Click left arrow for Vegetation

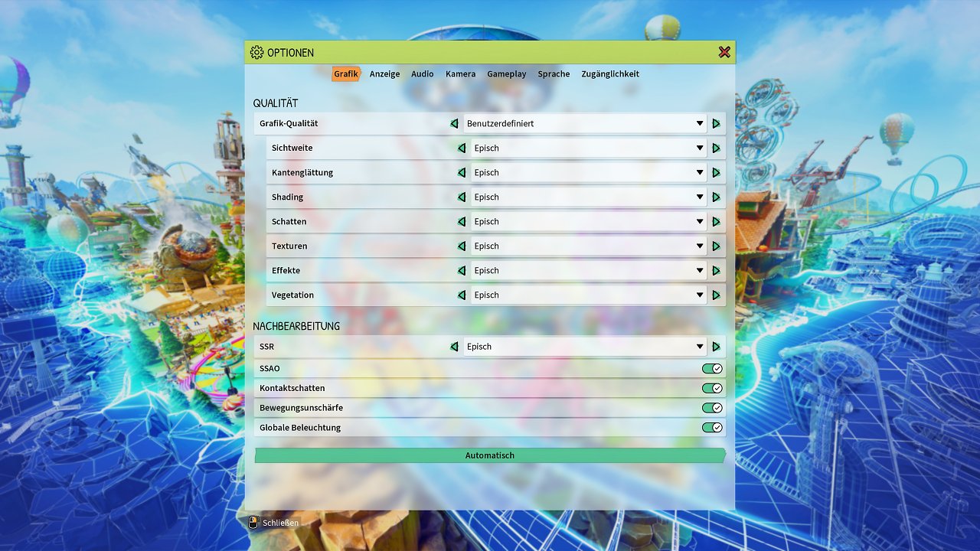tap(462, 295)
